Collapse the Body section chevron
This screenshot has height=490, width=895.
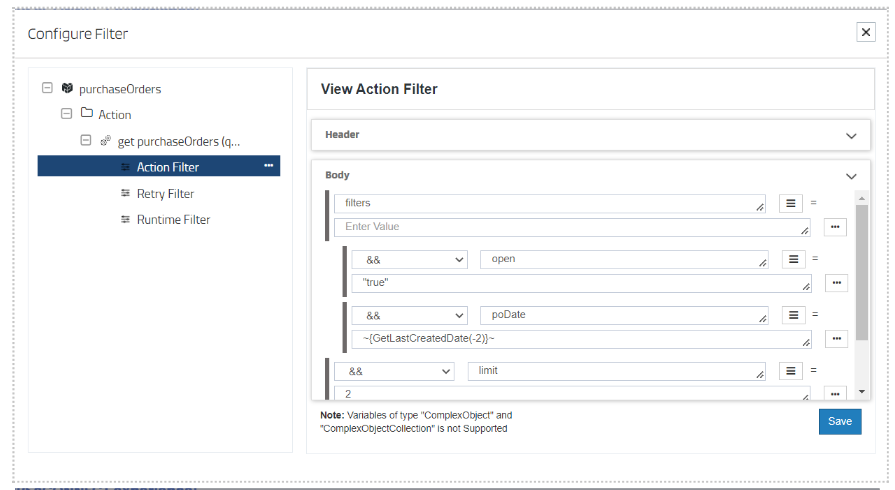(x=851, y=176)
